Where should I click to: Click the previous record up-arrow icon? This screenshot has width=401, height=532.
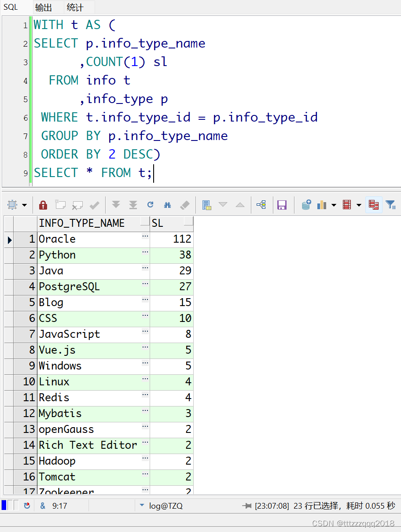[x=240, y=205]
